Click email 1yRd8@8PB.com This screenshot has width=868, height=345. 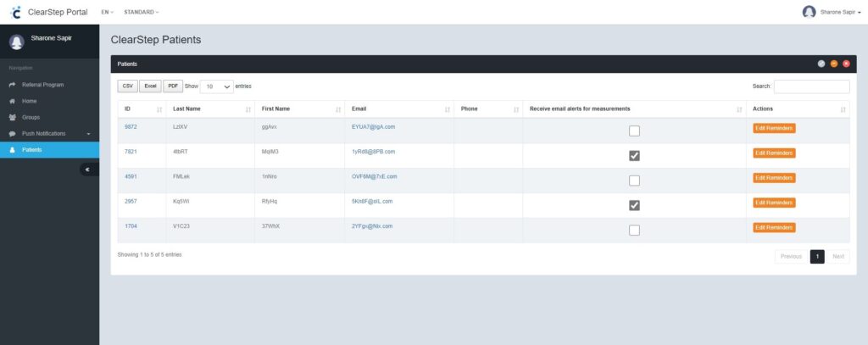[373, 152]
